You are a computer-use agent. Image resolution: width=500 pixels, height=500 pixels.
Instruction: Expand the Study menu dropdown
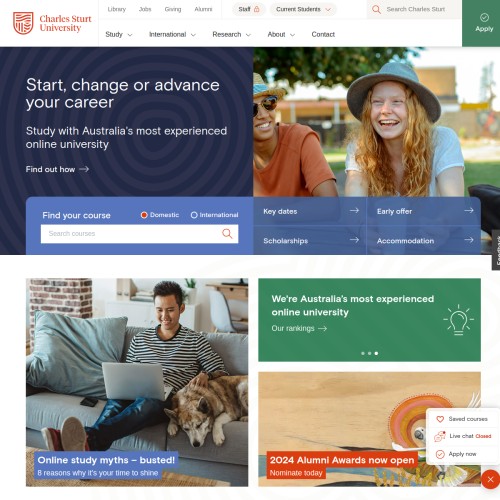coord(119,34)
